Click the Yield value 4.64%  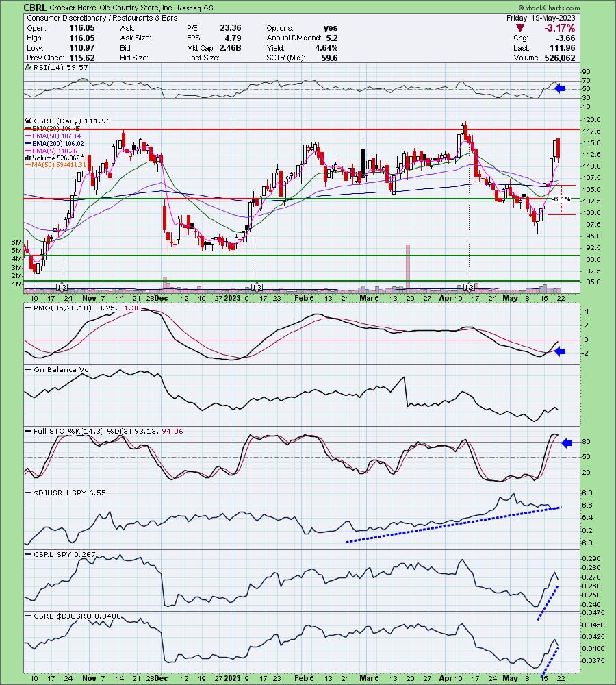point(326,48)
